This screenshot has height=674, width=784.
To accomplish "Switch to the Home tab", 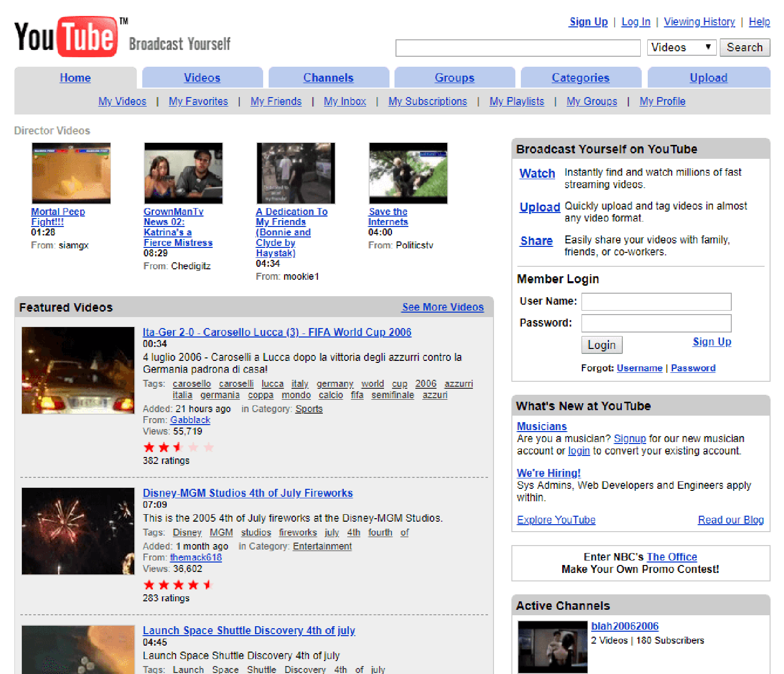I will tap(75, 78).
